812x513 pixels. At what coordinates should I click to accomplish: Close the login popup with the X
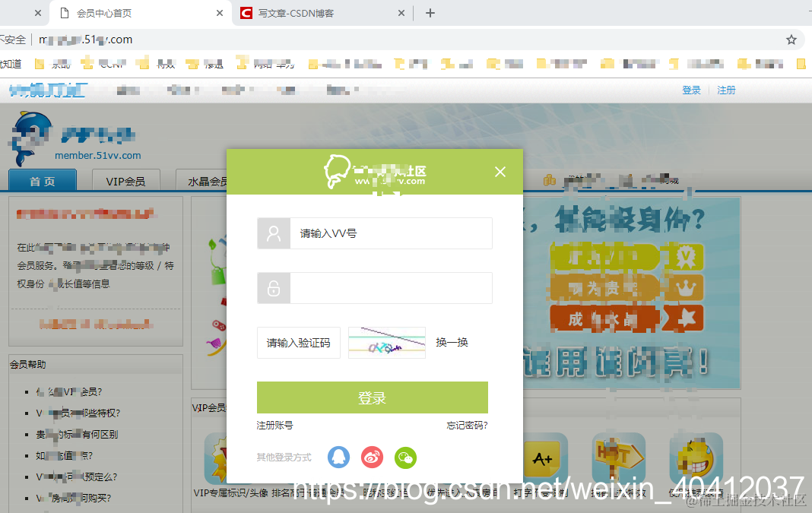click(x=500, y=172)
